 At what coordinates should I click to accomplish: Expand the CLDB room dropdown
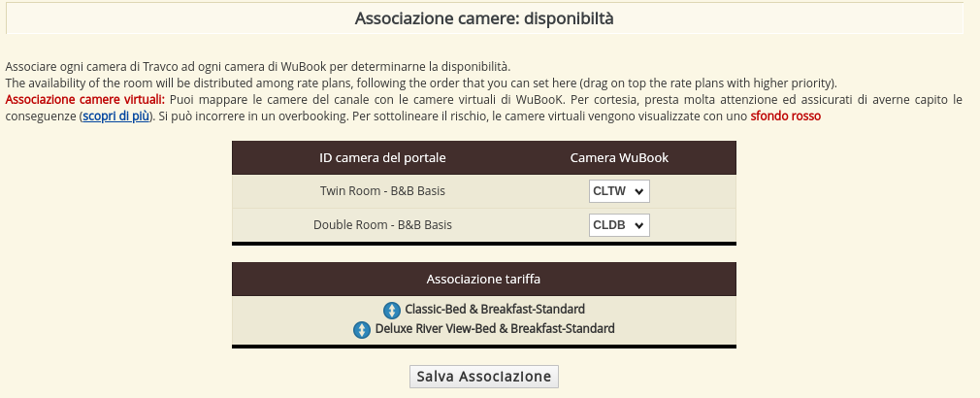[619, 225]
